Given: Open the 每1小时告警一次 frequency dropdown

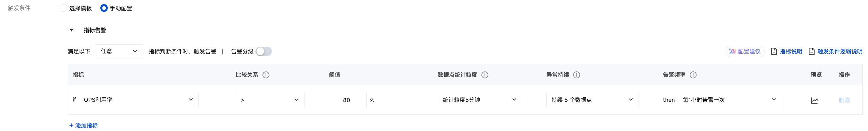Looking at the screenshot, I should 729,100.
